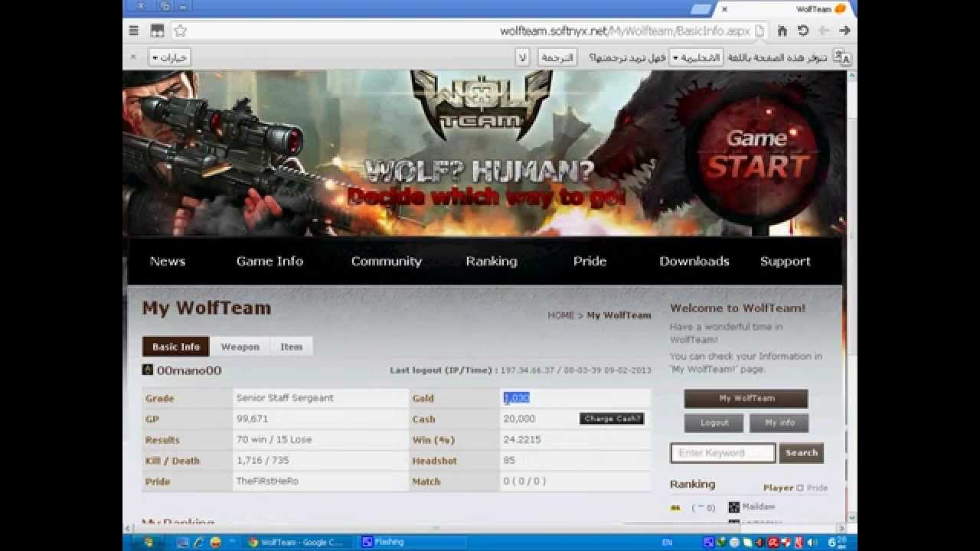Image resolution: width=980 pixels, height=551 pixels.
Task: Click the Translate button in info bar
Action: (x=557, y=57)
